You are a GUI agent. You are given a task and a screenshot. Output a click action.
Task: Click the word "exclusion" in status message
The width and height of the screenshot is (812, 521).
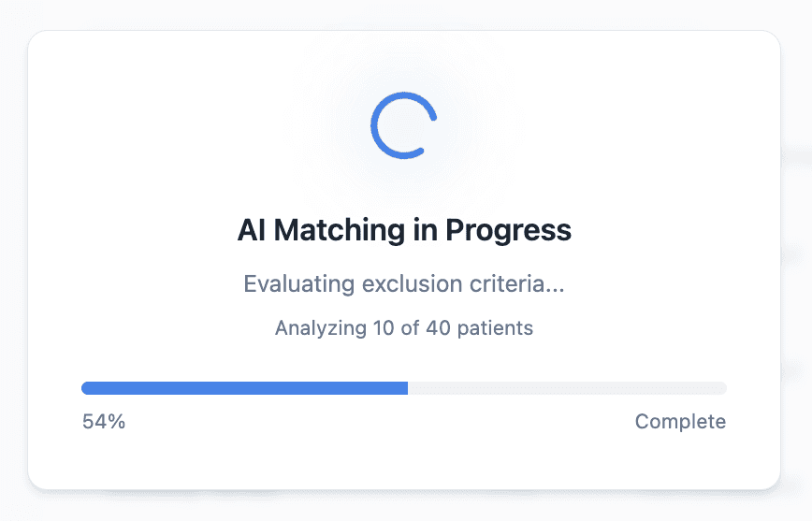click(x=403, y=283)
